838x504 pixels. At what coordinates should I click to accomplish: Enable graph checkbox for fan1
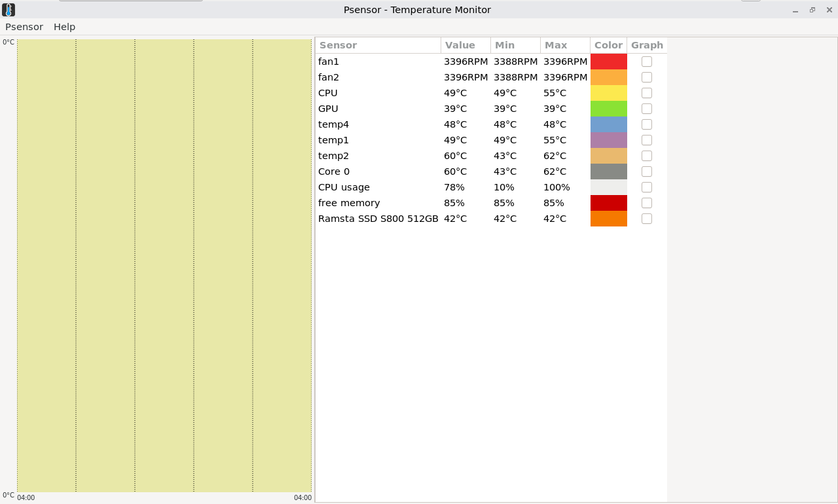tap(647, 62)
